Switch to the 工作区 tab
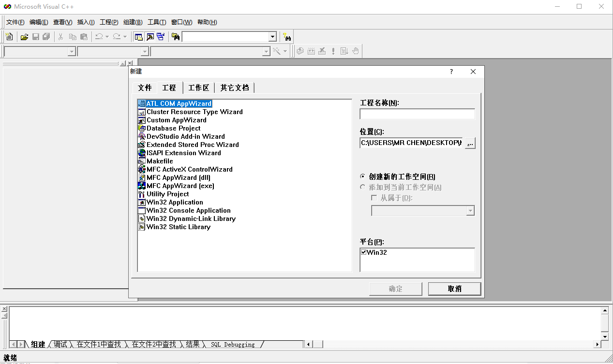The image size is (613, 364). pyautogui.click(x=198, y=87)
